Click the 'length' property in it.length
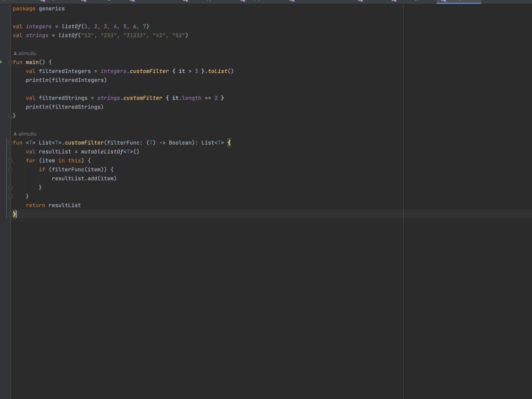The image size is (532, 399). [192, 98]
